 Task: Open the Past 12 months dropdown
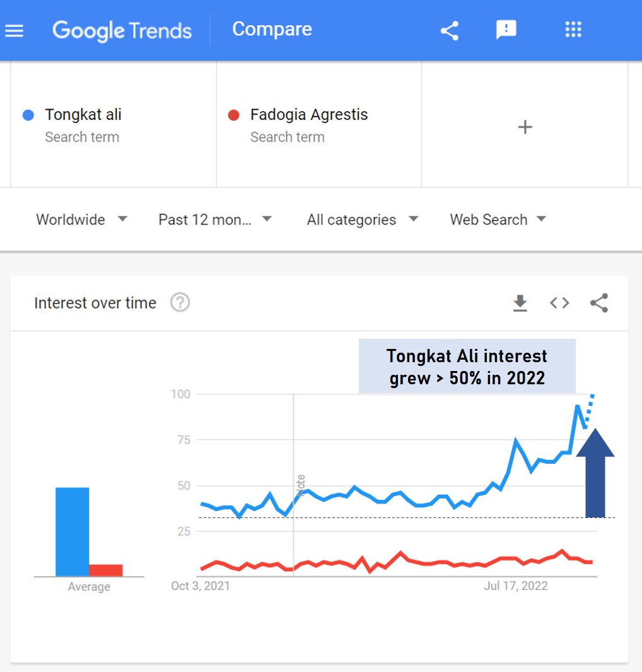(215, 220)
